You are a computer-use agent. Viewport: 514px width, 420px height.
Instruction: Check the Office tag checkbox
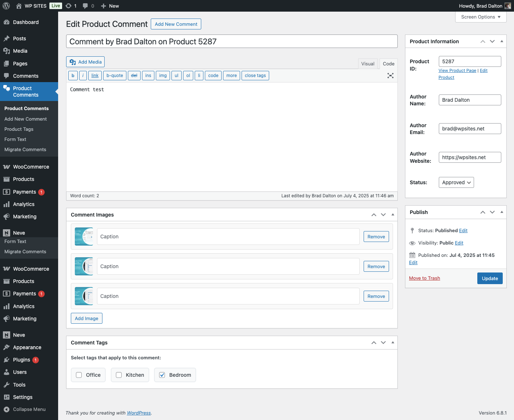(x=79, y=375)
